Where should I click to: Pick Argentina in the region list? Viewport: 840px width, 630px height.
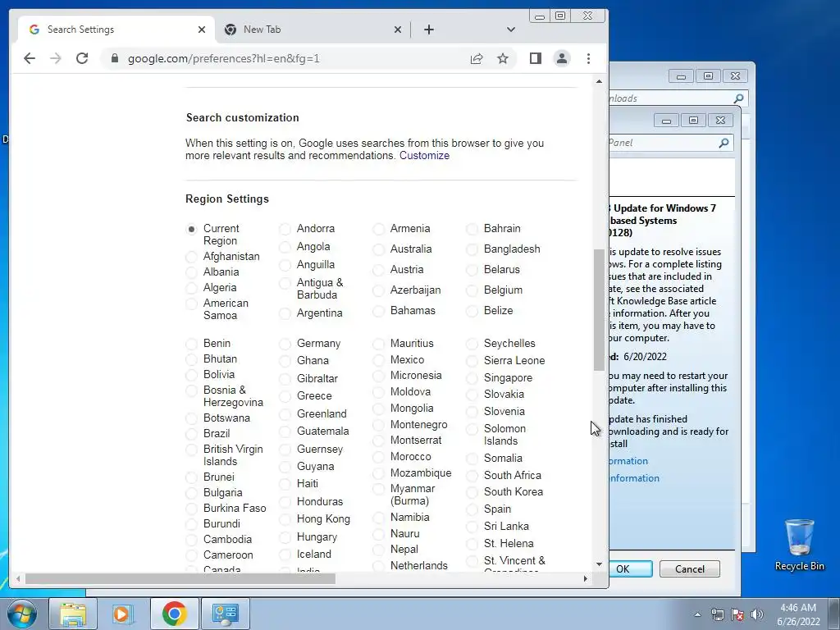point(285,313)
